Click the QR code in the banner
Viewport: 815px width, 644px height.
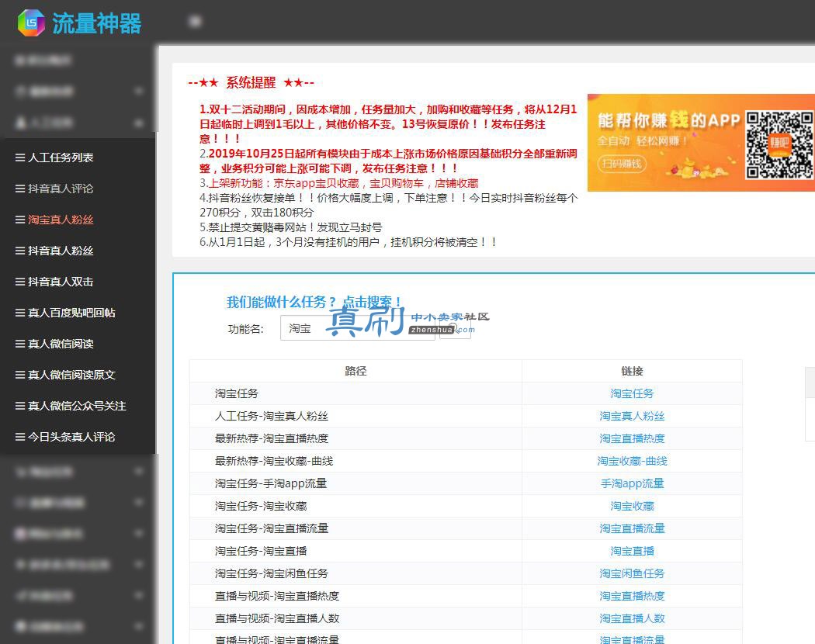pyautogui.click(x=779, y=145)
